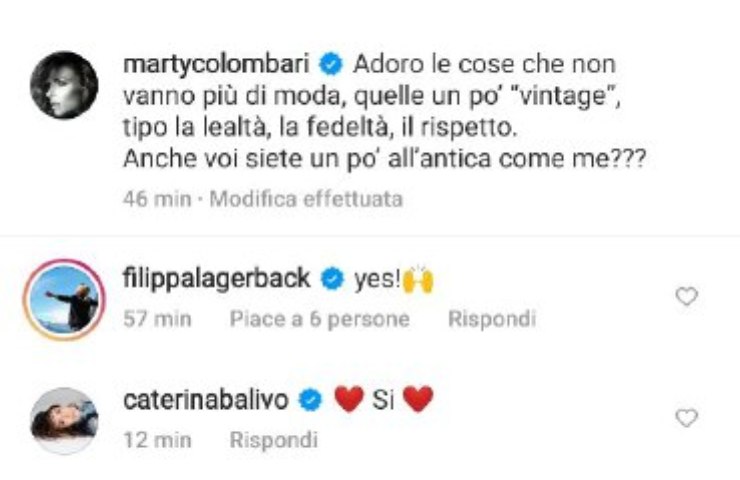Click the 'Modifica effettuata' label

[306, 199]
